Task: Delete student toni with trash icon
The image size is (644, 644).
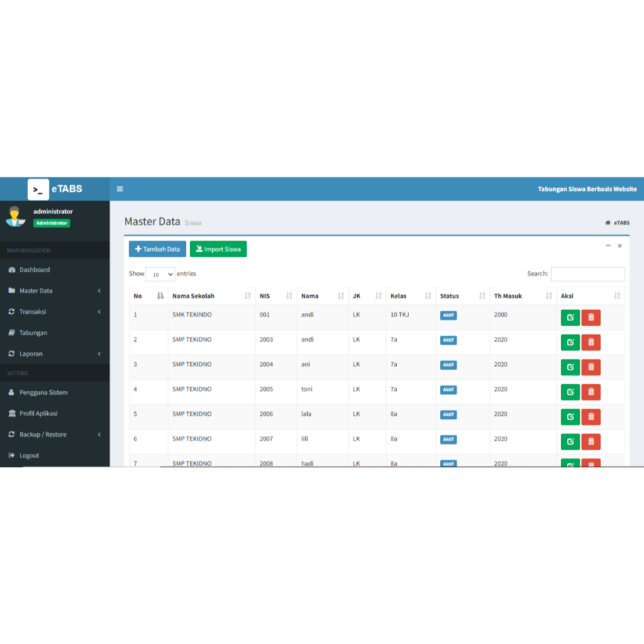Action: 591,392
